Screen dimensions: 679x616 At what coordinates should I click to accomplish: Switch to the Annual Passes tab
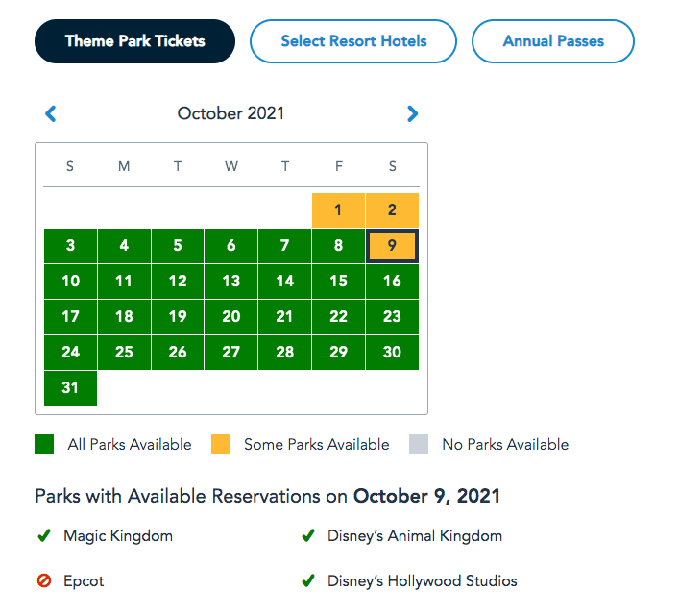point(553,41)
